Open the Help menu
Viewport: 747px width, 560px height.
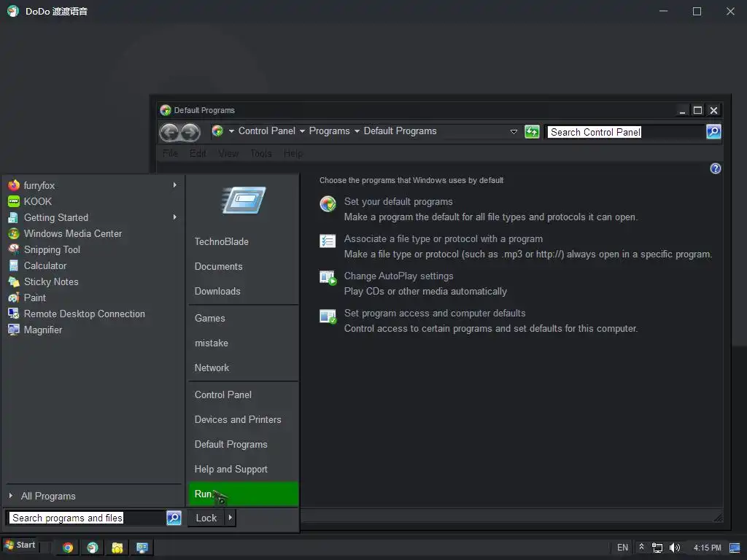(293, 153)
